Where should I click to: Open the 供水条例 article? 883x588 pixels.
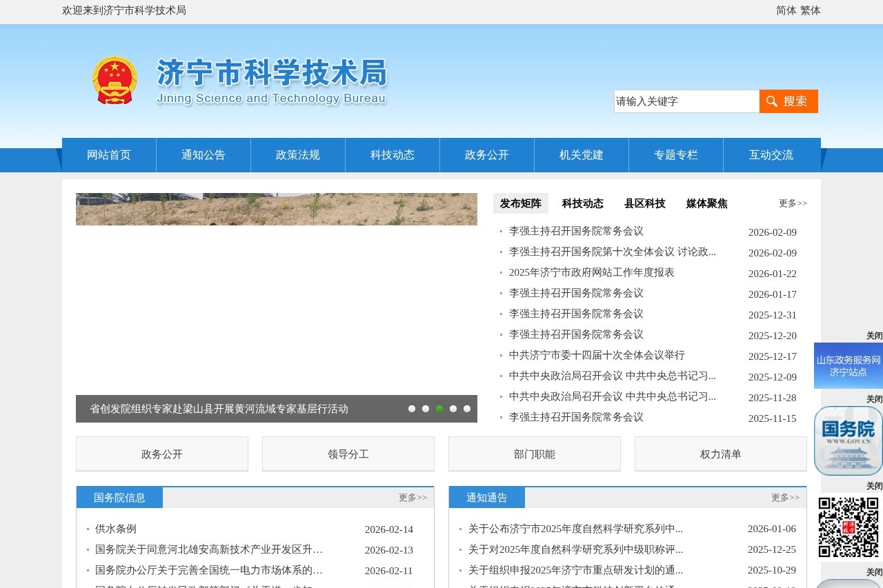pyautogui.click(x=116, y=529)
